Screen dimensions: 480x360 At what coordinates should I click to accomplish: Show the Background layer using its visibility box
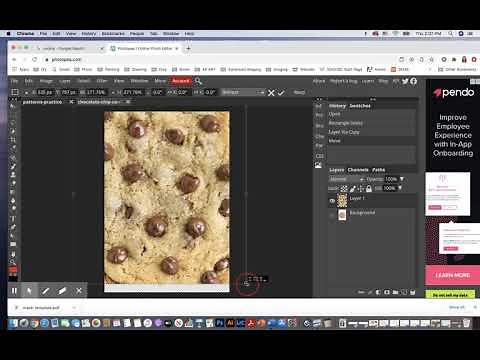332,215
